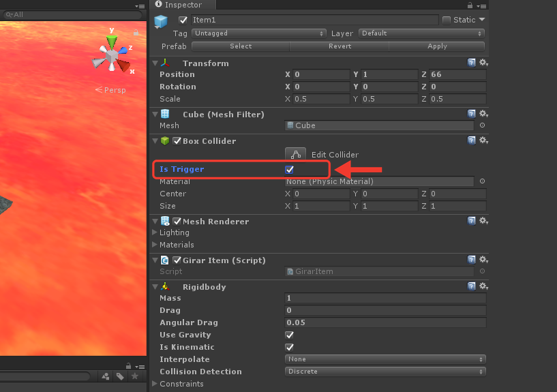Click the Material None (Physic Material) field
557x392 pixels.
[379, 181]
